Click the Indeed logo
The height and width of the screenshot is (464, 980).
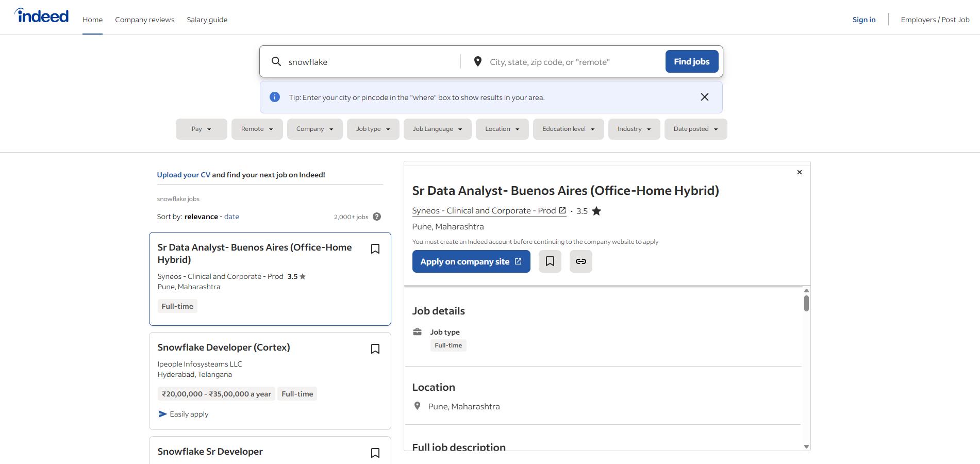tap(42, 16)
